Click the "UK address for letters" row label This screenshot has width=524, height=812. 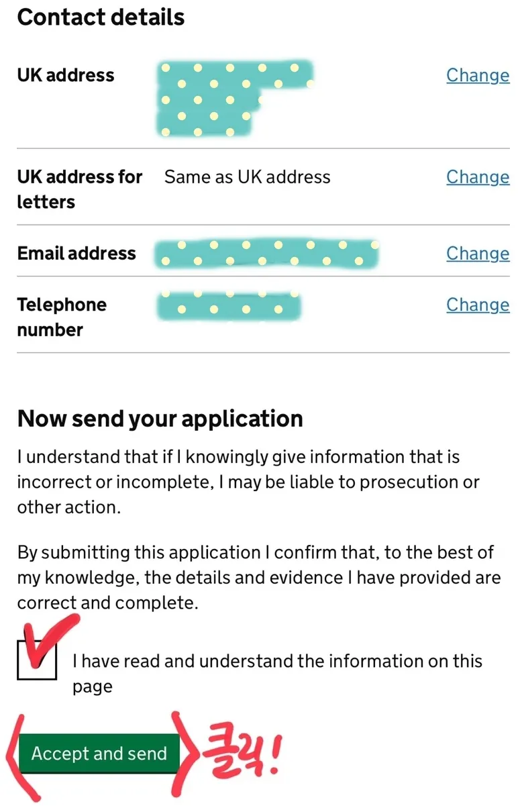(79, 189)
